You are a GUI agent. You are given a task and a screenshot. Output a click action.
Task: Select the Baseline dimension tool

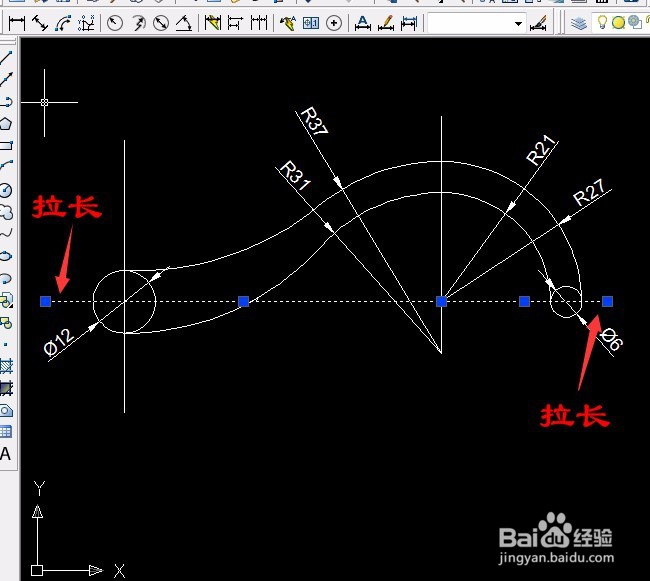coord(235,23)
